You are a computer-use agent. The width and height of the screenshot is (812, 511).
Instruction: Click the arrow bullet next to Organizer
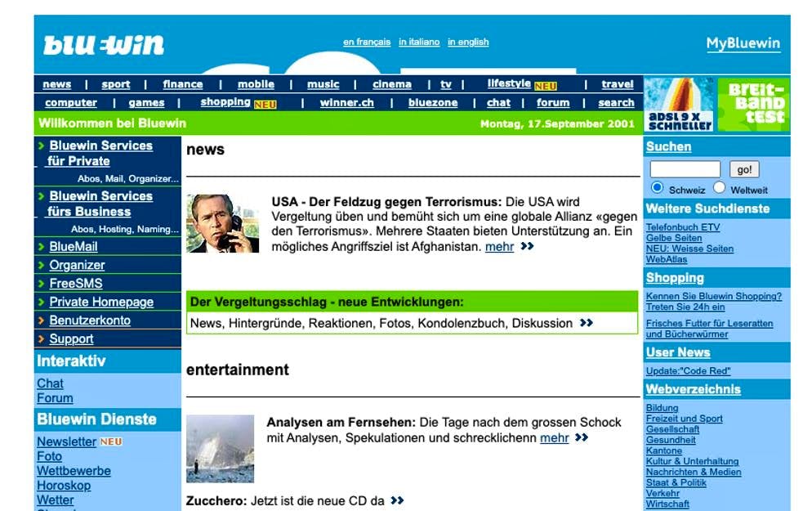pyautogui.click(x=42, y=266)
